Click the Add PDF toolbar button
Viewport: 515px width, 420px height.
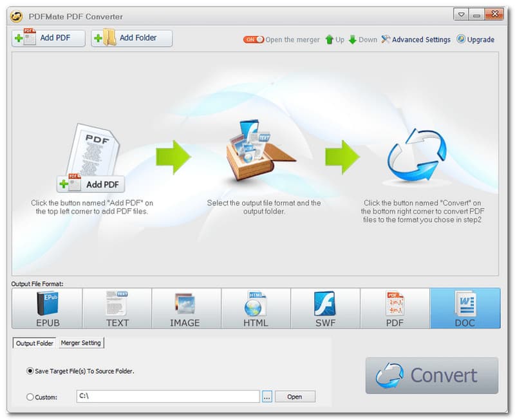[x=49, y=38]
